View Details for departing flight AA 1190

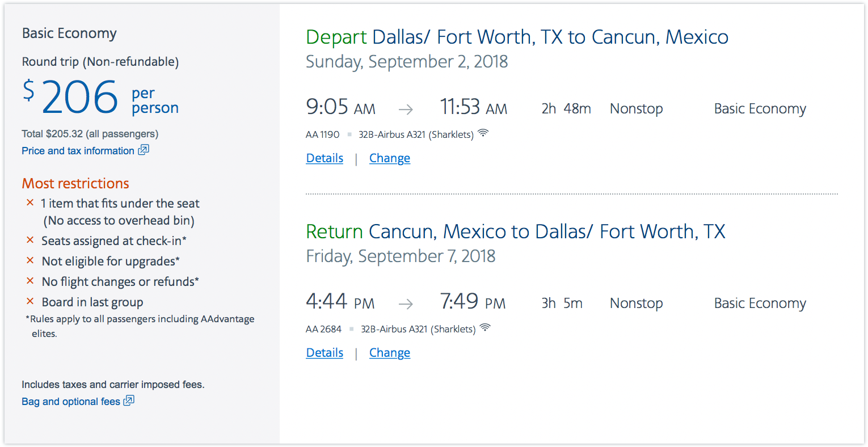[x=325, y=158]
